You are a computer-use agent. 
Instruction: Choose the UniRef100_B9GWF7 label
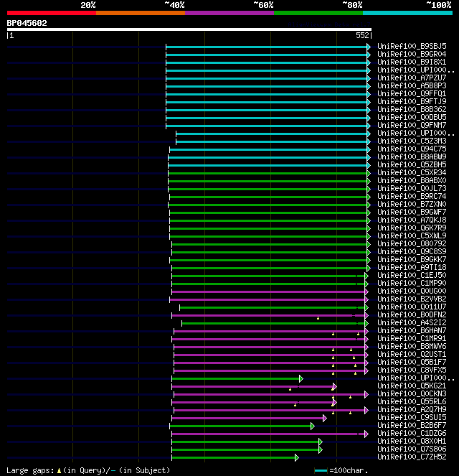coord(412,212)
